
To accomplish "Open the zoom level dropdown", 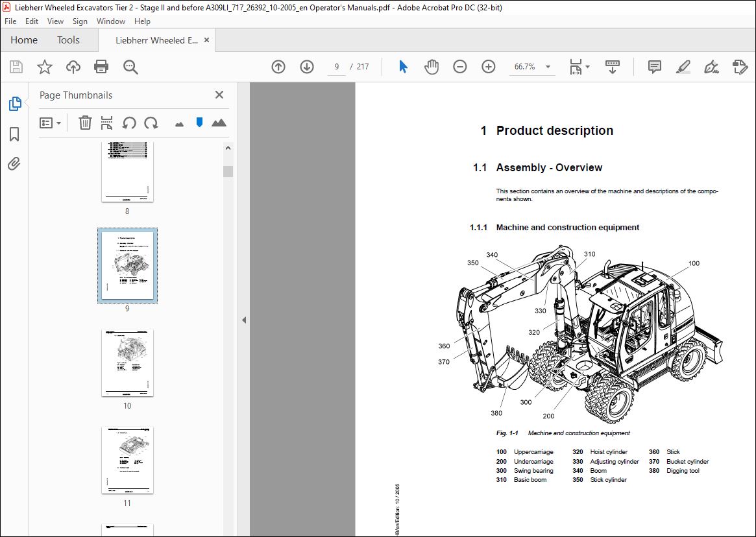I will (x=548, y=67).
